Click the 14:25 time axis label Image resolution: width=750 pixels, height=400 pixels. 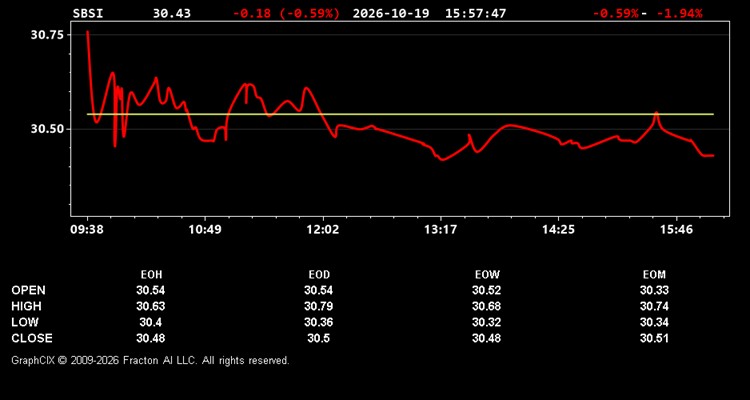pos(558,230)
